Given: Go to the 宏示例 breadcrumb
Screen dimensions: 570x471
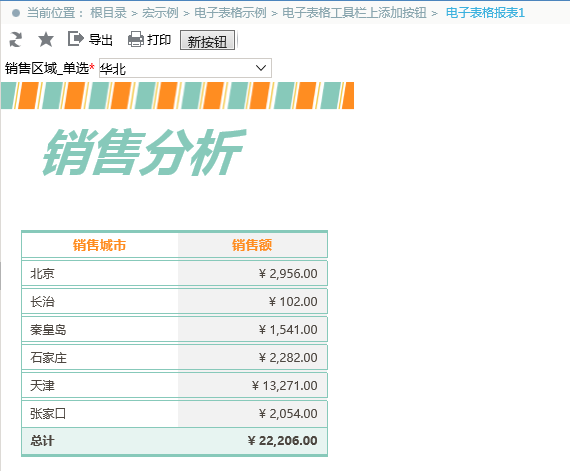Looking at the screenshot, I should click(160, 13).
